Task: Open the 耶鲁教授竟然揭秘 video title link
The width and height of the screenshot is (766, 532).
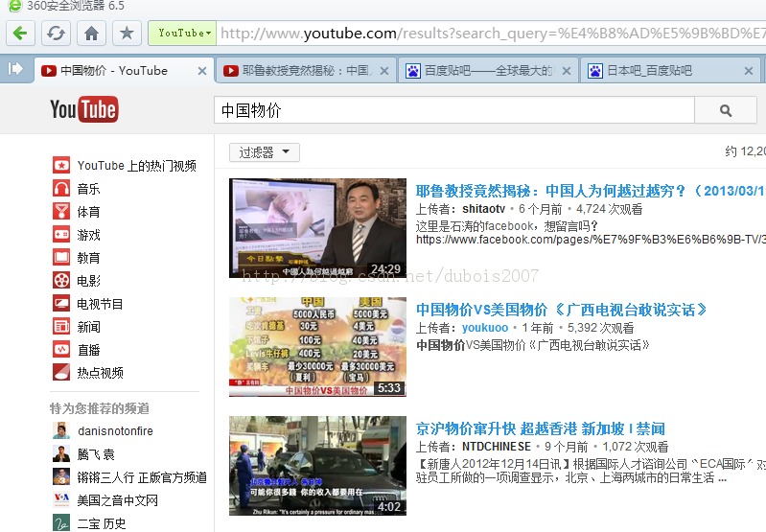Action: coord(591,191)
